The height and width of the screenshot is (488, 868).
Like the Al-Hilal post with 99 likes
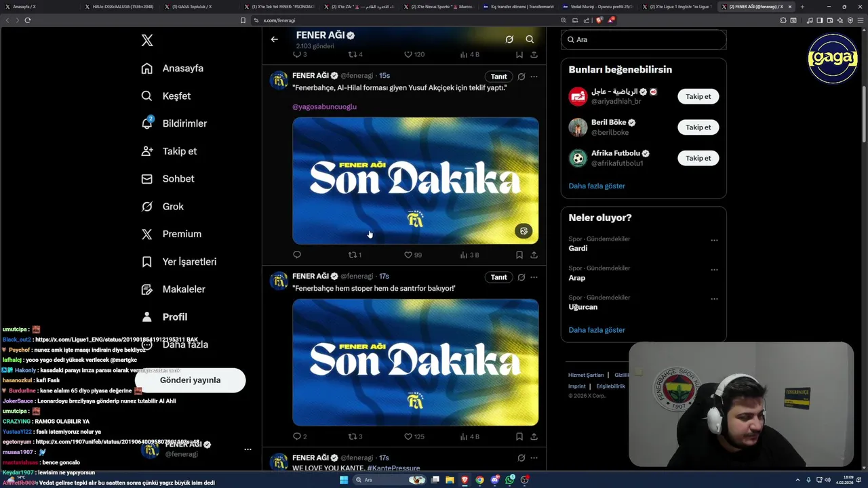413,255
